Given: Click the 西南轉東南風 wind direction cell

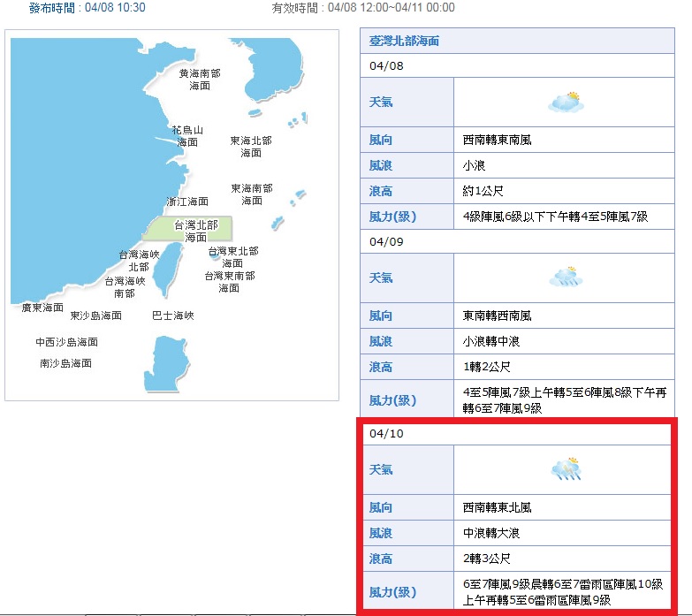Looking at the screenshot, I should tap(564, 140).
